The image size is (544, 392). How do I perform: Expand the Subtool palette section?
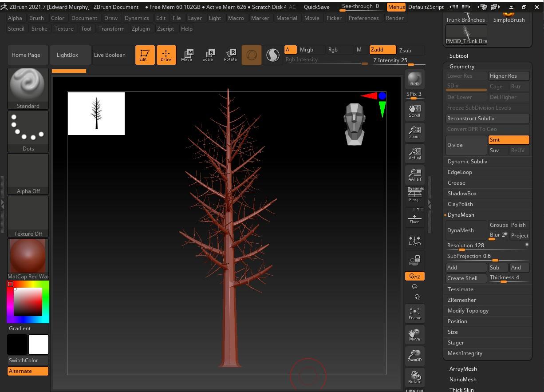(458, 56)
